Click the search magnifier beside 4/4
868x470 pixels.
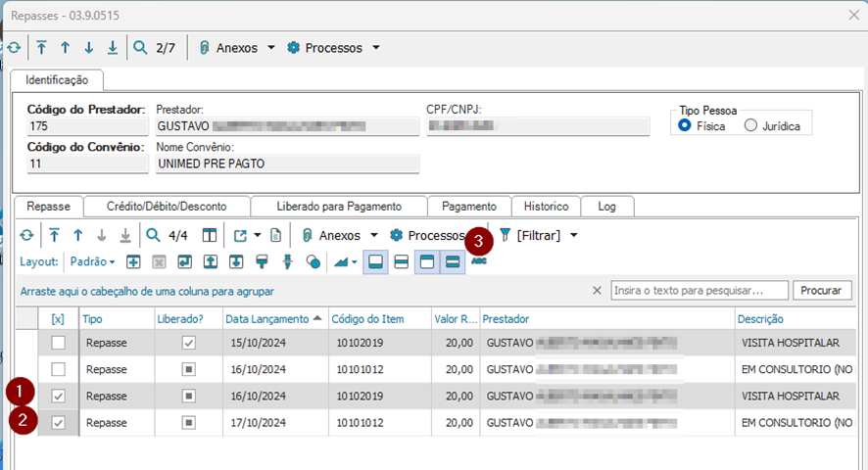pos(154,235)
